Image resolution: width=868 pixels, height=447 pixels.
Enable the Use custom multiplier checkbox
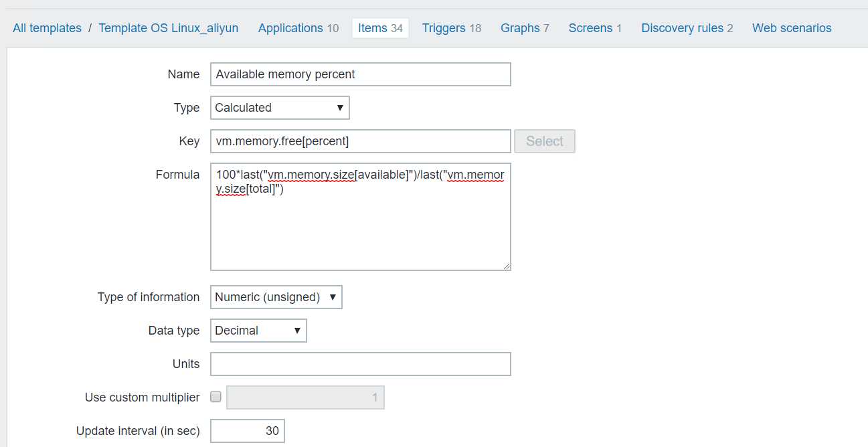point(215,397)
